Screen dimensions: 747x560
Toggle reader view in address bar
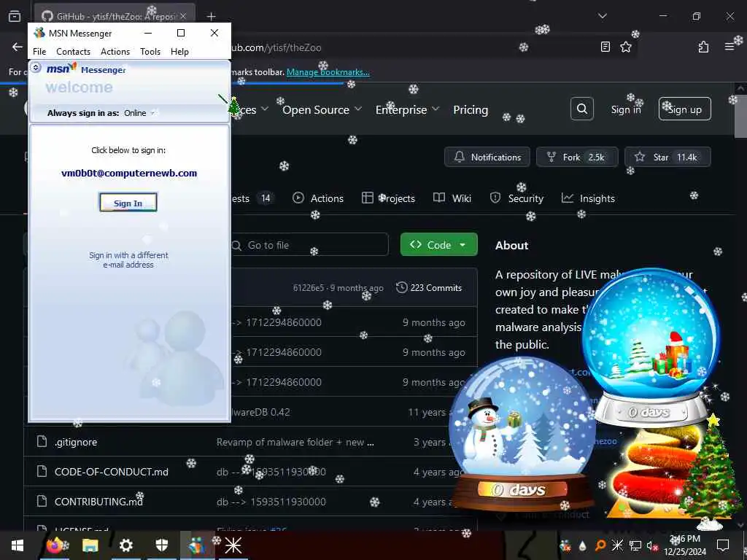point(605,47)
